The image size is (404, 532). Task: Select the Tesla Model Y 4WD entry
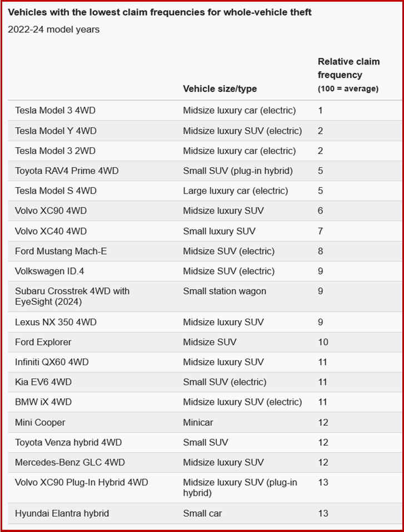(x=56, y=131)
